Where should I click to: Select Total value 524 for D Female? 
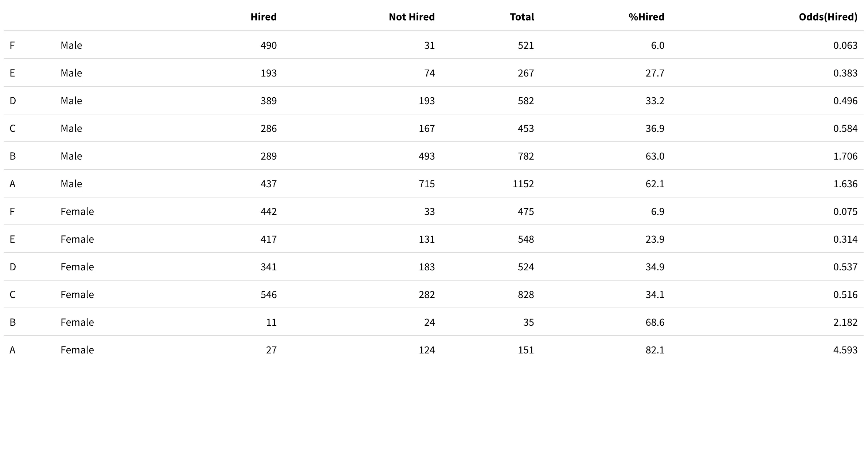pos(525,267)
